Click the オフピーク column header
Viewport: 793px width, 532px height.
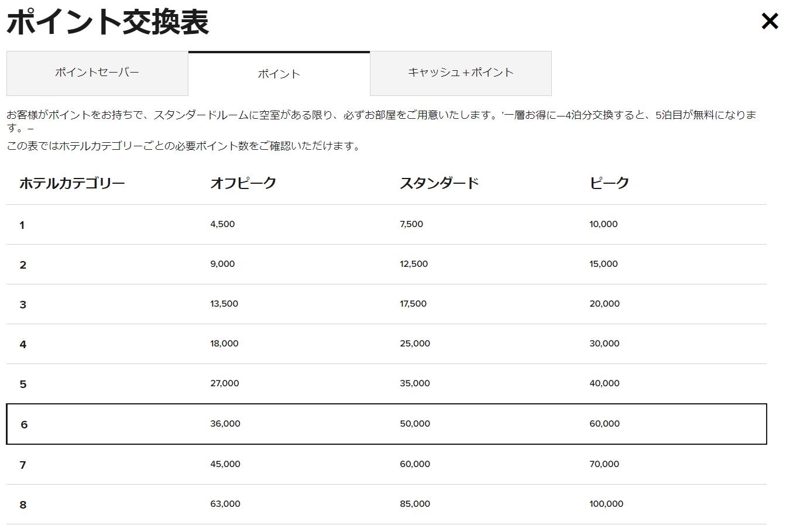(243, 183)
